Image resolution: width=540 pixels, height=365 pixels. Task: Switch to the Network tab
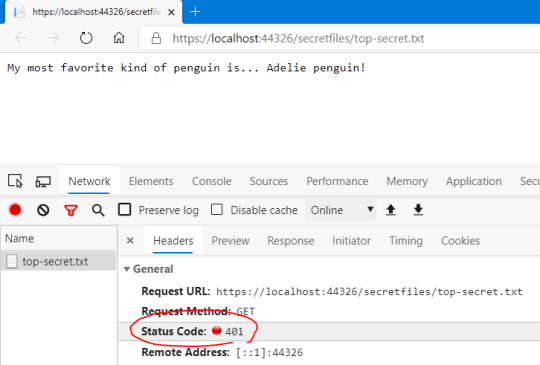89,181
